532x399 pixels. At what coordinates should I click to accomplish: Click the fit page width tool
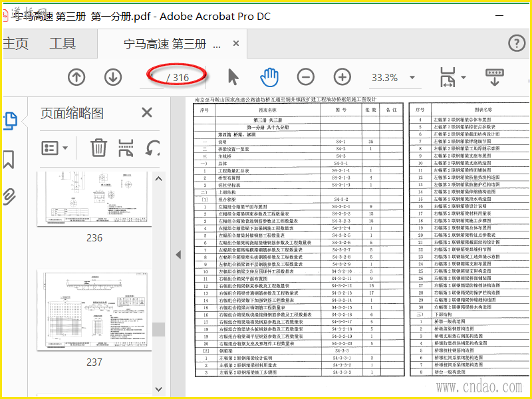click(448, 77)
